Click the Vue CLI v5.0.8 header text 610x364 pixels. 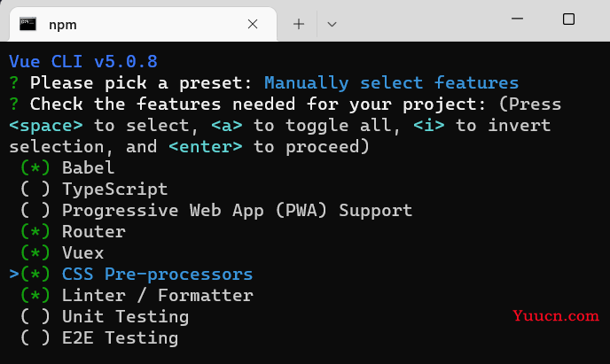pyautogui.click(x=83, y=61)
